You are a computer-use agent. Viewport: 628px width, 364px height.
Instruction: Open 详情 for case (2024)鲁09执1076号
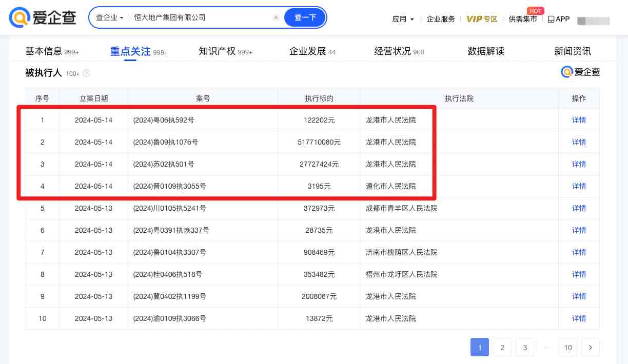579,142
